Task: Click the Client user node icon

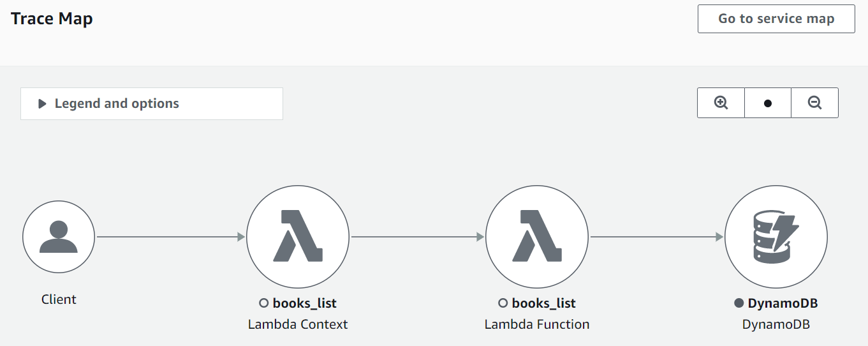Action: [x=59, y=237]
